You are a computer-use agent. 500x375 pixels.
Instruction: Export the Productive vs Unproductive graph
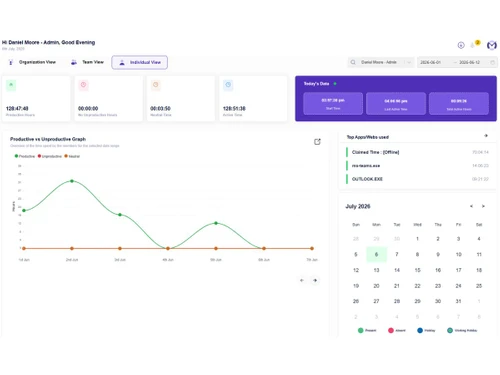click(x=317, y=142)
